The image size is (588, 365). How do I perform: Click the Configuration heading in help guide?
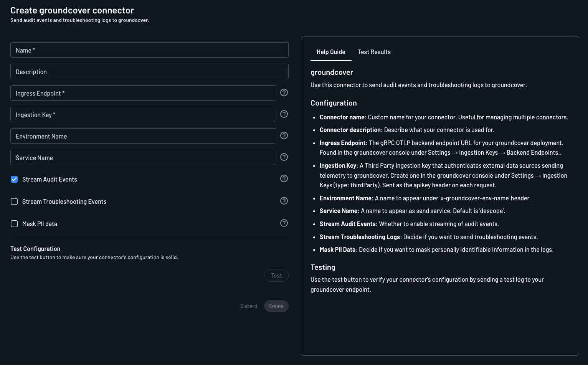tap(334, 103)
